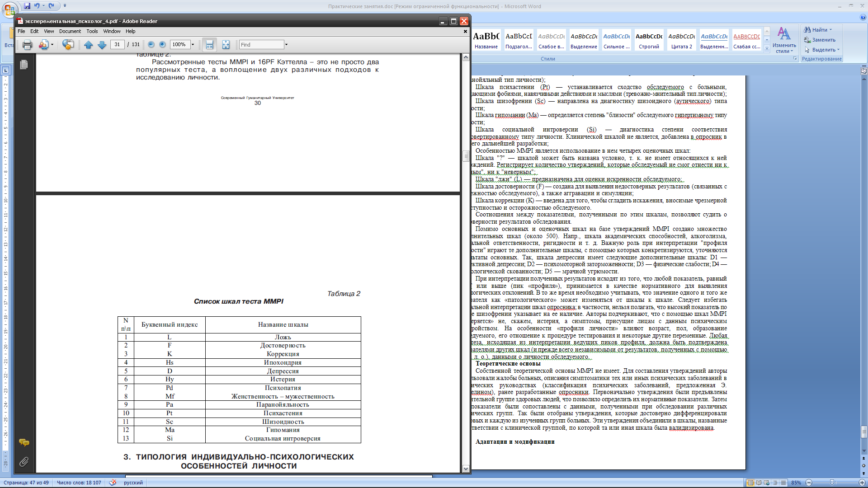The width and height of the screenshot is (868, 488).
Task: Open the Undo history dropdown in Word
Action: pos(43,6)
